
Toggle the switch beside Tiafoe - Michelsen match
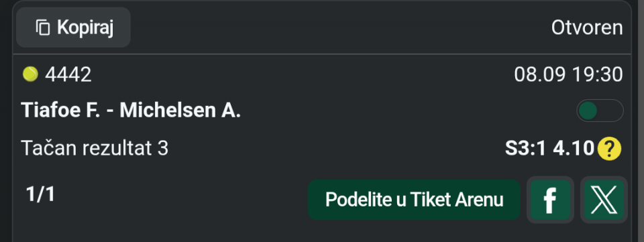coord(600,111)
